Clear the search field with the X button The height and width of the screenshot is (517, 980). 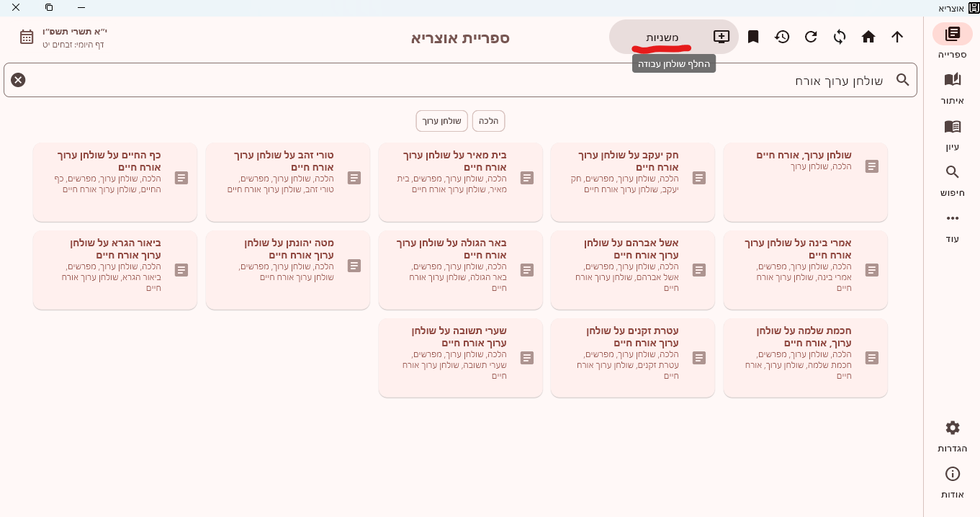19,80
